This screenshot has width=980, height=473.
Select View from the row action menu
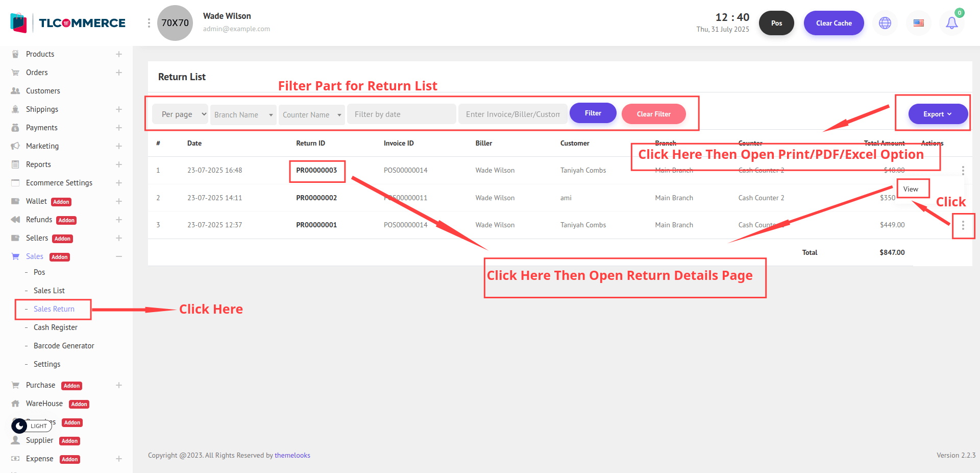pos(911,189)
